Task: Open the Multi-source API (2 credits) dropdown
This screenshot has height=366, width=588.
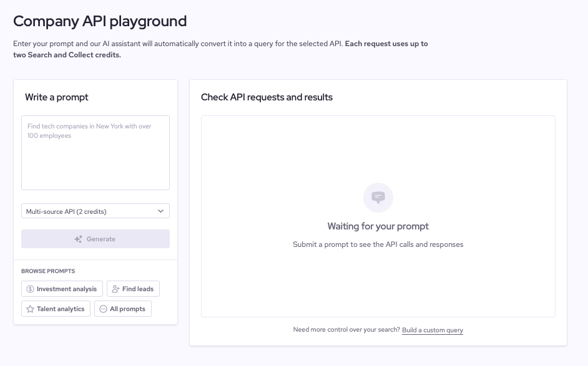Action: tap(96, 211)
